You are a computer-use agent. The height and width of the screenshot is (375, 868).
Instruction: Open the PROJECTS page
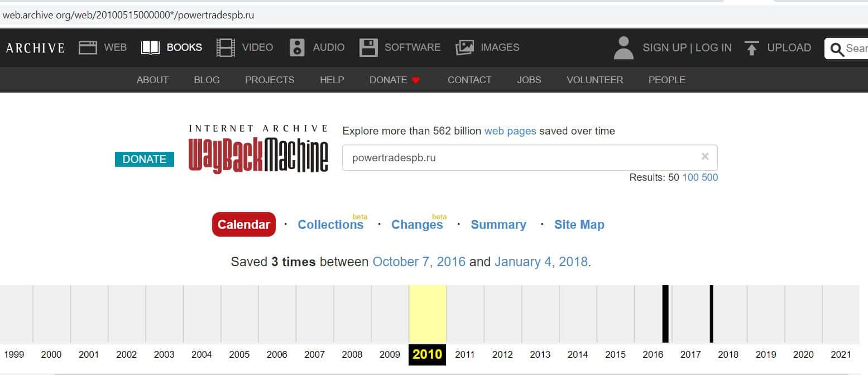point(270,80)
